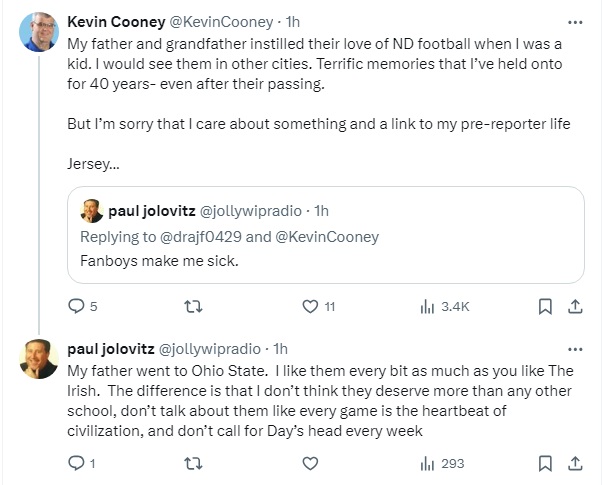Bookmark Kevin Cooney's tweet
Viewport: 602px width, 485px height.
click(x=546, y=306)
